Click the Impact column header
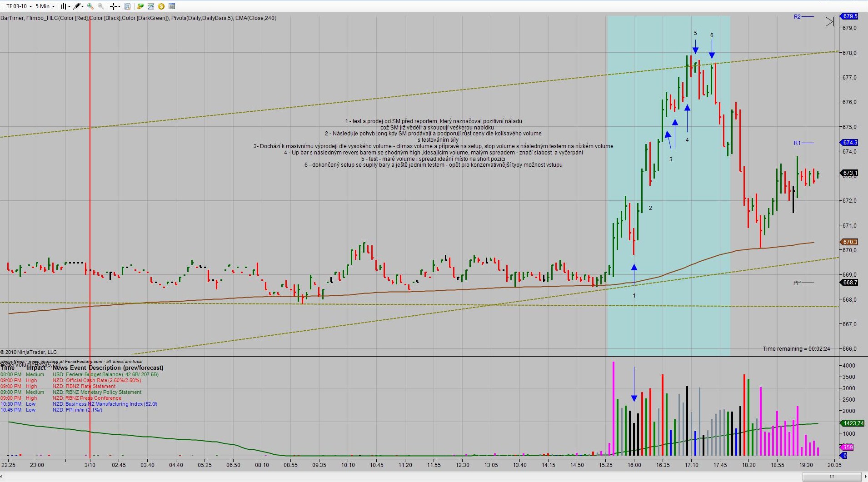 coord(36,368)
